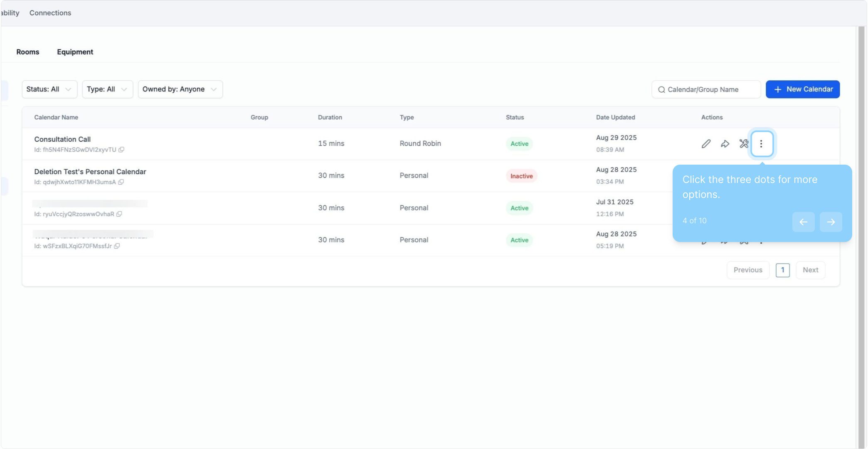Open Status: All filter dropdown

[49, 89]
